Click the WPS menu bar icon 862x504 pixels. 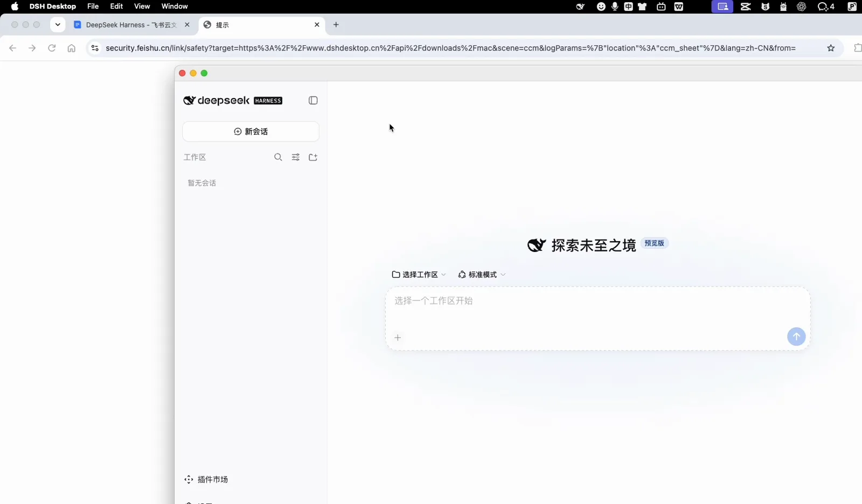point(679,6)
